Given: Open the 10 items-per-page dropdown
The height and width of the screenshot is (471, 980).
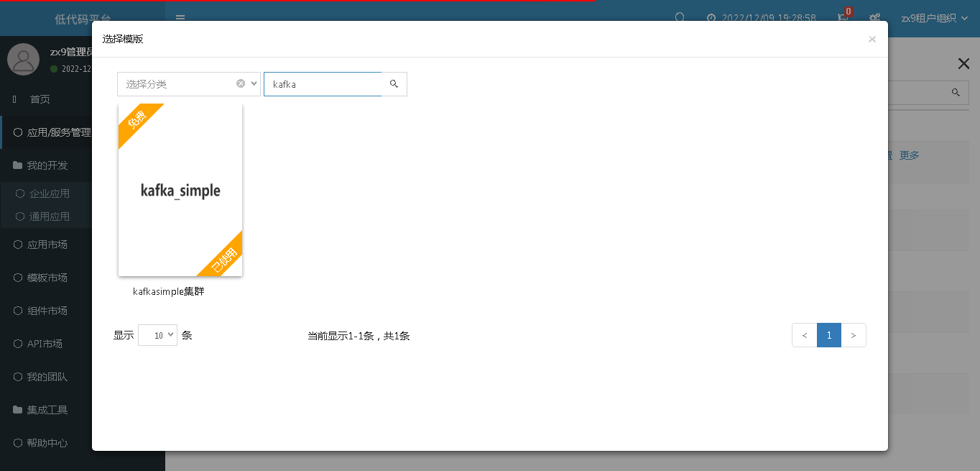Looking at the screenshot, I should tap(157, 335).
